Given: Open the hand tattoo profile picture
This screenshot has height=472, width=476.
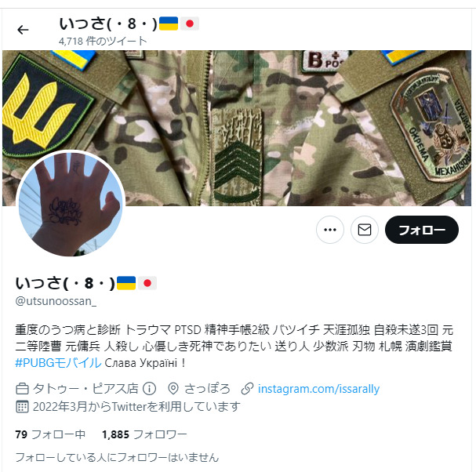Looking at the screenshot, I should [x=71, y=203].
